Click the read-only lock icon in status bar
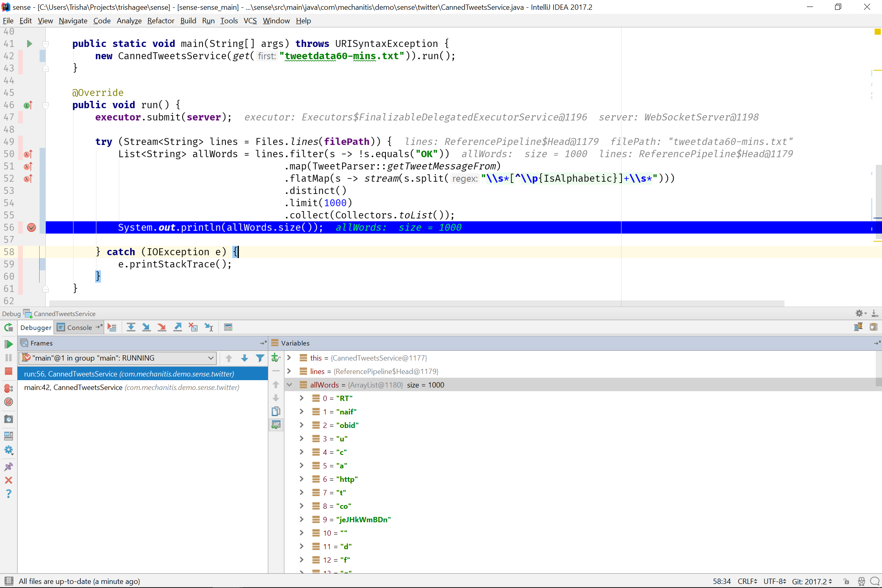Image resolution: width=882 pixels, height=588 pixels. (x=846, y=581)
